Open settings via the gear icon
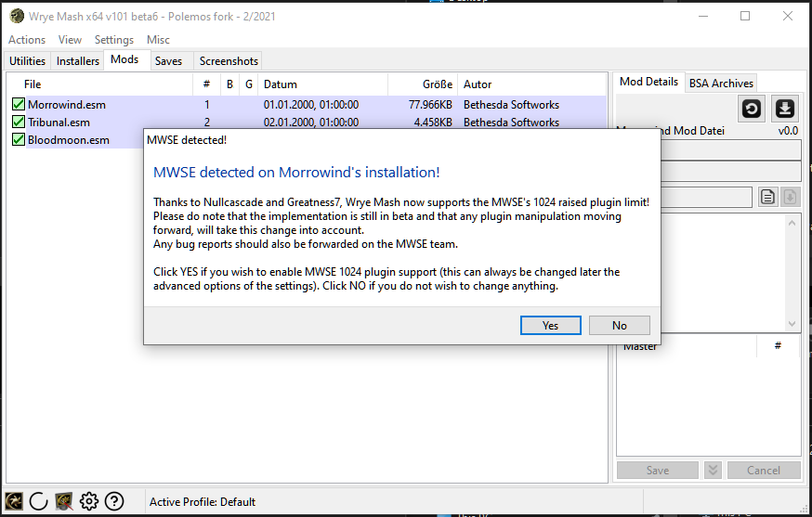812x517 pixels. coord(89,501)
